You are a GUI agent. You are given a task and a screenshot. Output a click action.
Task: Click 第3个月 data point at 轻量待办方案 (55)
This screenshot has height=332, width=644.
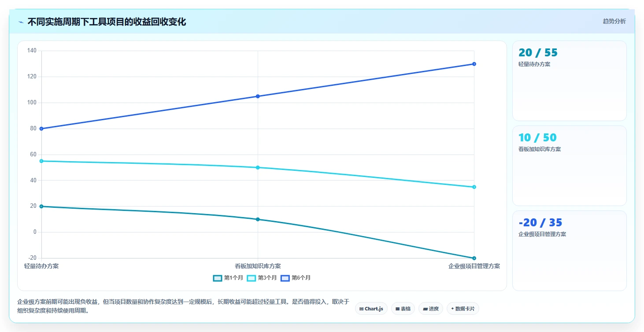[x=41, y=161]
